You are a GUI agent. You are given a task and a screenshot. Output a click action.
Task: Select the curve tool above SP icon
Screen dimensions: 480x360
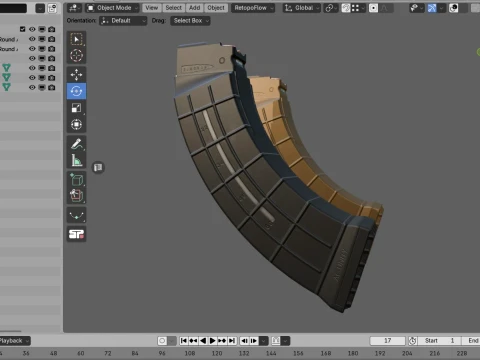(76, 215)
